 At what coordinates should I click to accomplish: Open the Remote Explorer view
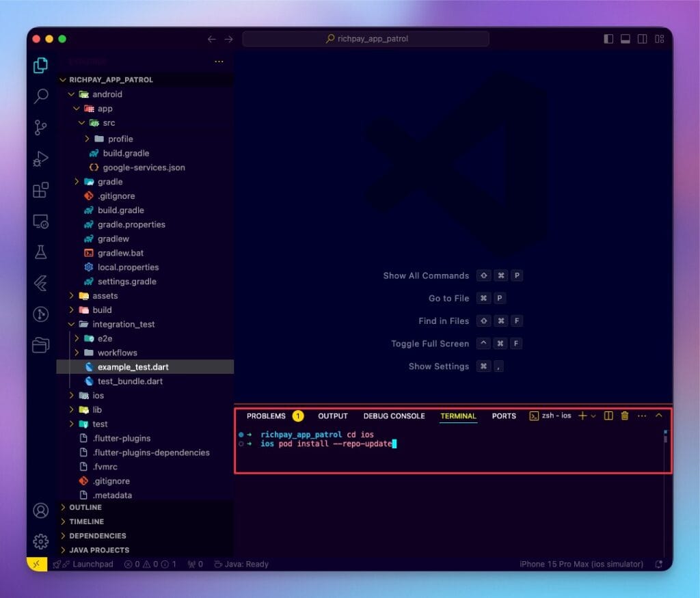(x=40, y=221)
